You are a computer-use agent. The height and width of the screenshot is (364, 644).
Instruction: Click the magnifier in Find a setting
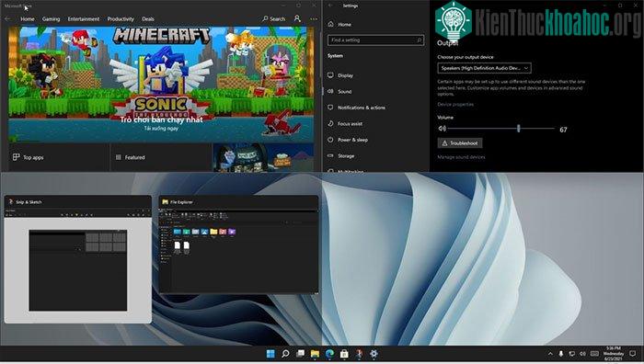[420, 40]
